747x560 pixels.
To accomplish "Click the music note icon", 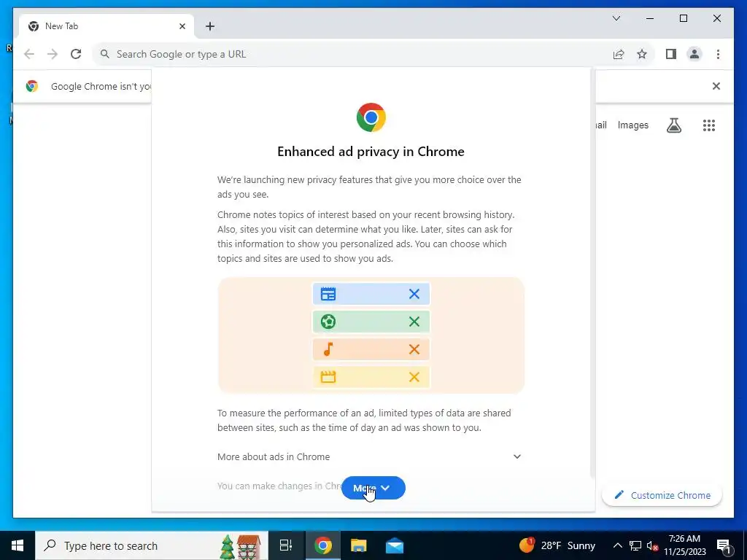I will [x=328, y=349].
